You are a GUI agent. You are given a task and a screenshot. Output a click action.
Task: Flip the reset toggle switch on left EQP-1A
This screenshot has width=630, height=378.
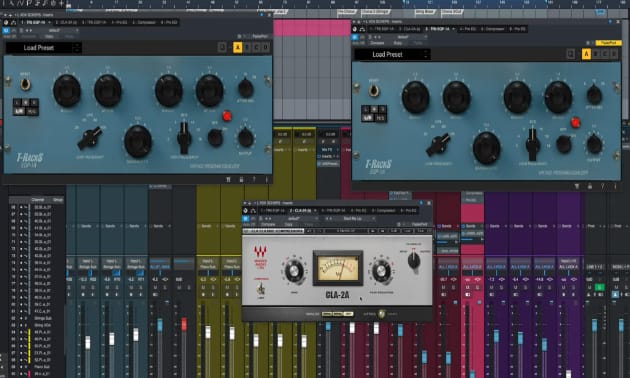coord(25,85)
